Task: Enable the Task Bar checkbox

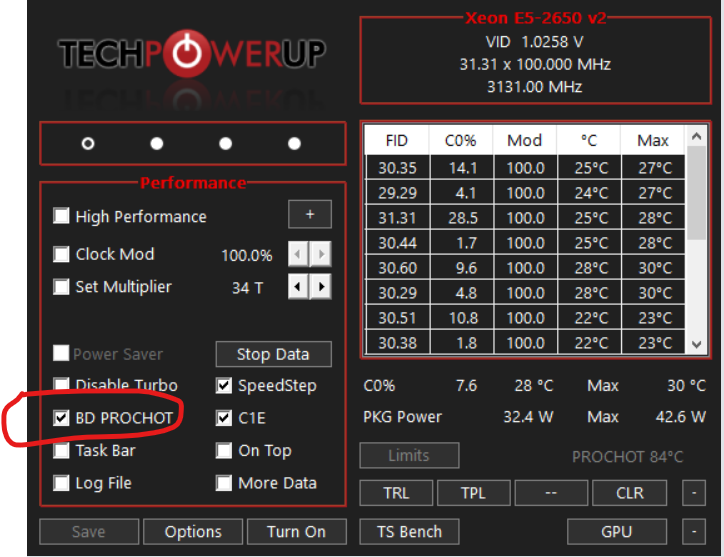Action: 61,450
